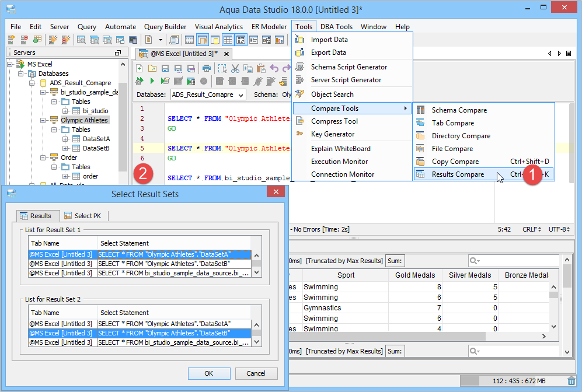
Task: Open the DBA Tools menu
Action: [x=336, y=27]
